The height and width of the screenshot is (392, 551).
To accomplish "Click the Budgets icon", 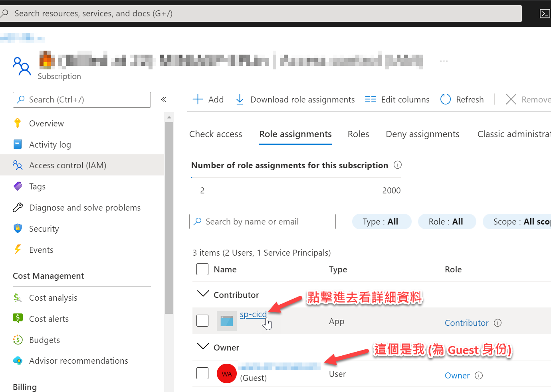I will tap(18, 340).
